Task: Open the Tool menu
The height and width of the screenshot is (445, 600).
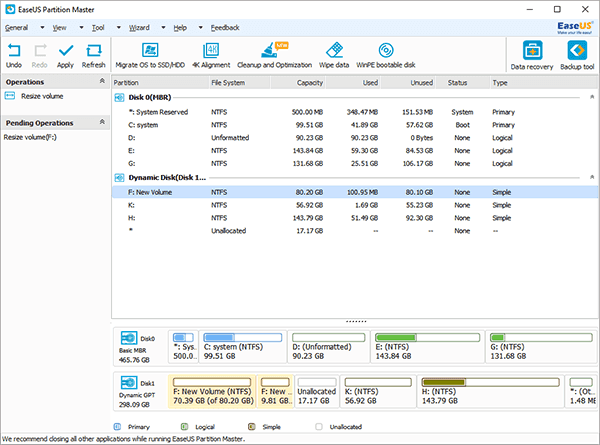Action: 98,28
